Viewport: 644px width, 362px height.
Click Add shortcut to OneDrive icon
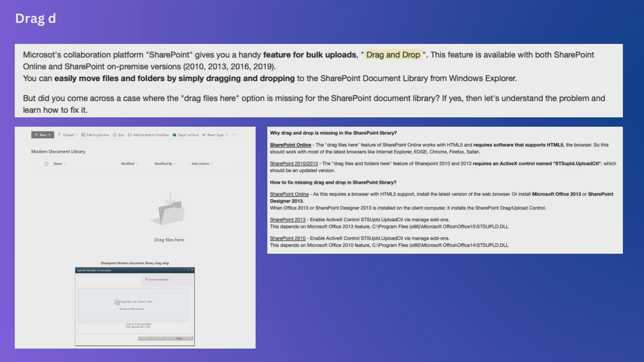tap(129, 135)
